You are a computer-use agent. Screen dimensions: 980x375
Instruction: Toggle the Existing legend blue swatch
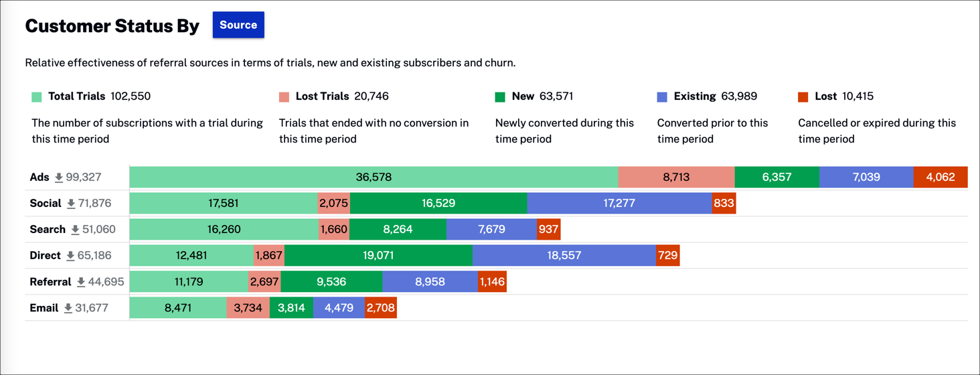[x=662, y=97]
